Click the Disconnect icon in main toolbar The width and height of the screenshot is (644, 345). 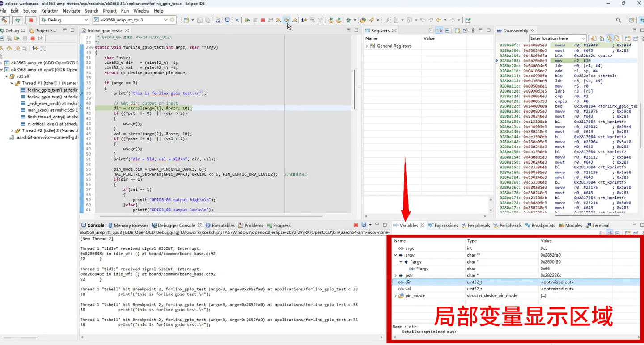click(271, 20)
